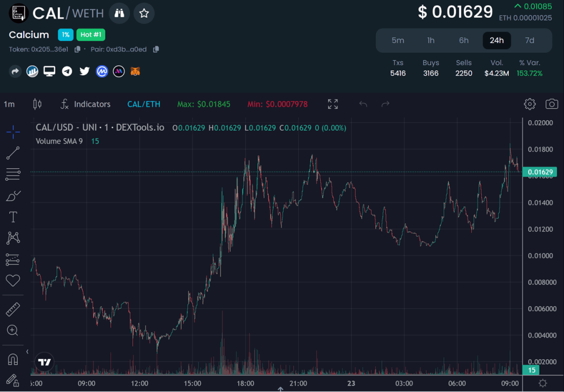Toggle fullscreen chart view
This screenshot has height=392, width=564.
tap(332, 104)
